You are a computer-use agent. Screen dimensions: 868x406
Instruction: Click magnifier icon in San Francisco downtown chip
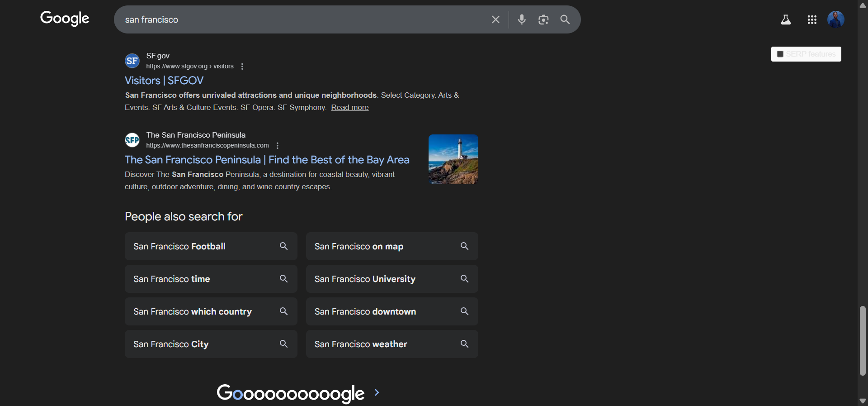(464, 311)
